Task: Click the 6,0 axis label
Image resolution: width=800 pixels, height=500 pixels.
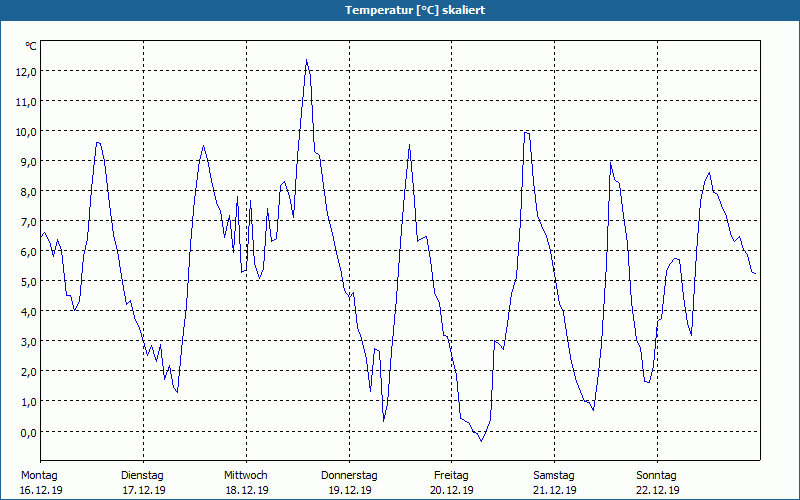Action: (x=28, y=252)
